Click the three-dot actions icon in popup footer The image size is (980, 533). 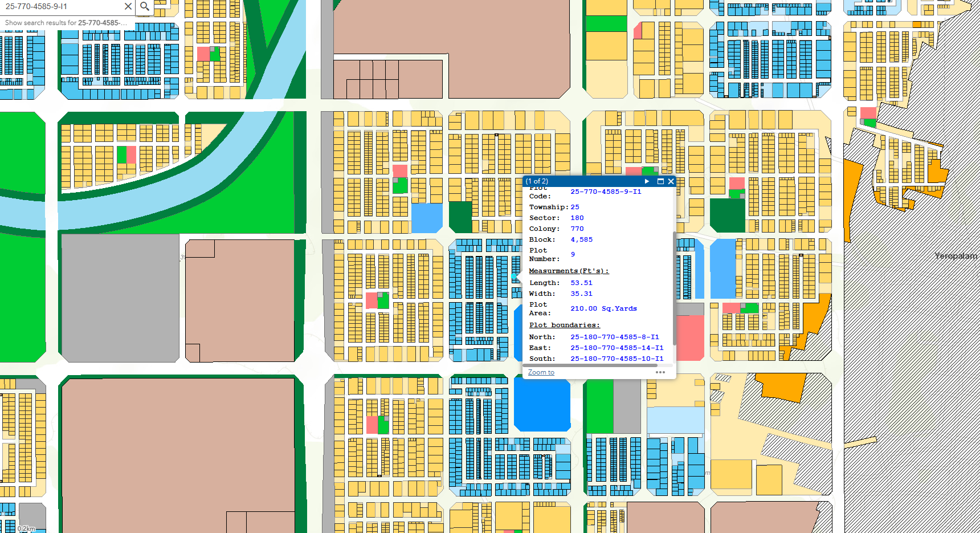tap(660, 372)
